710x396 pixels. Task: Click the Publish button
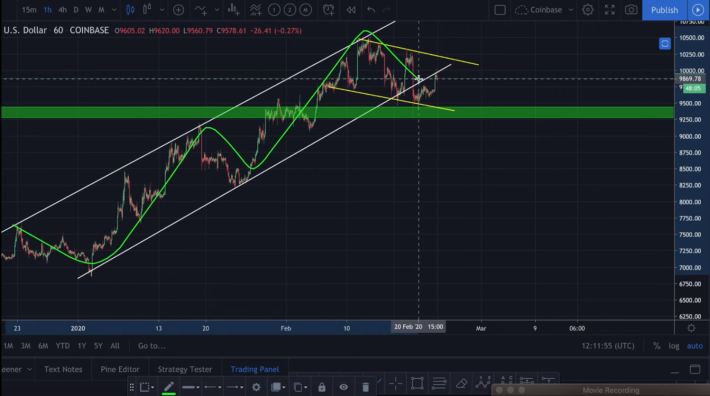664,10
